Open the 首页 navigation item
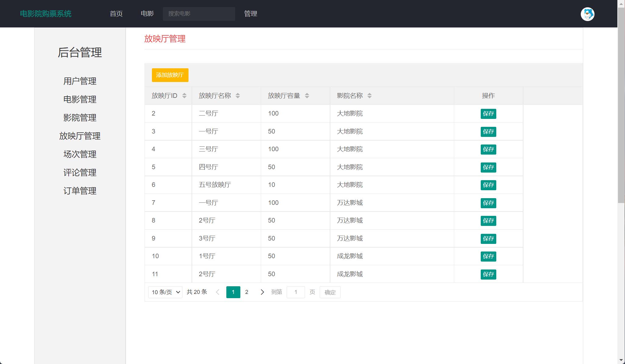Viewport: 625px width, 364px height. 117,14
